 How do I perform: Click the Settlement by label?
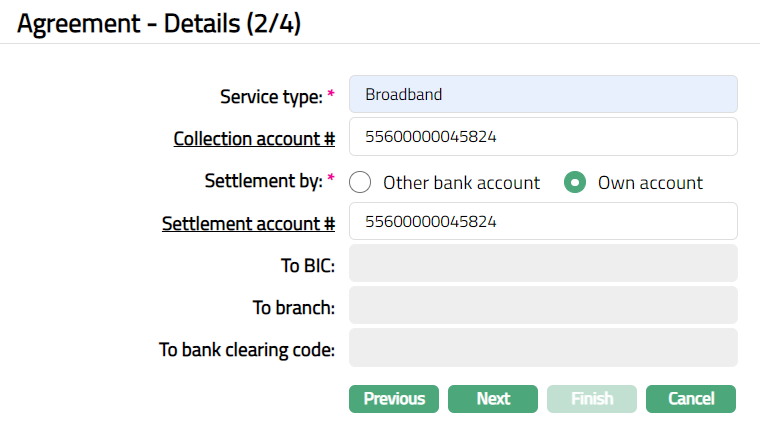(263, 181)
